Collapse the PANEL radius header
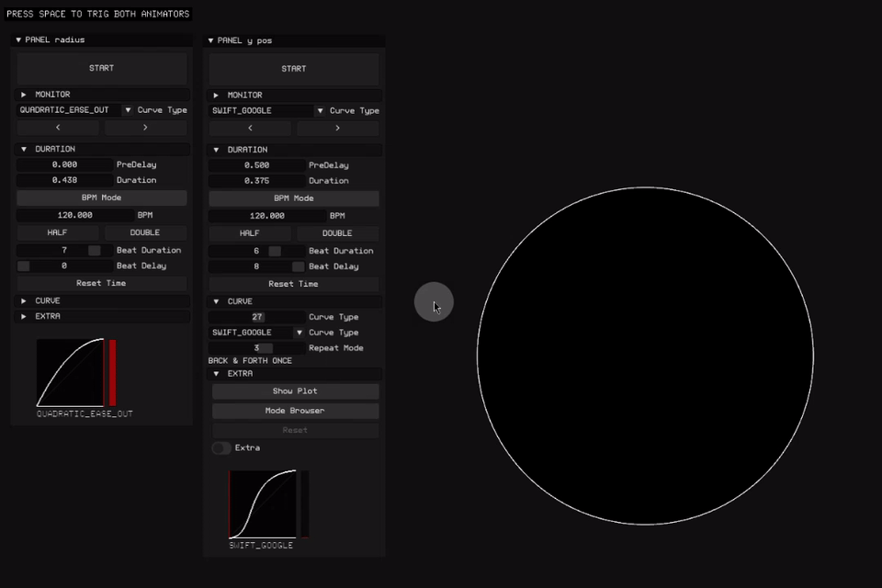Image resolution: width=882 pixels, height=588 pixels. click(x=101, y=40)
